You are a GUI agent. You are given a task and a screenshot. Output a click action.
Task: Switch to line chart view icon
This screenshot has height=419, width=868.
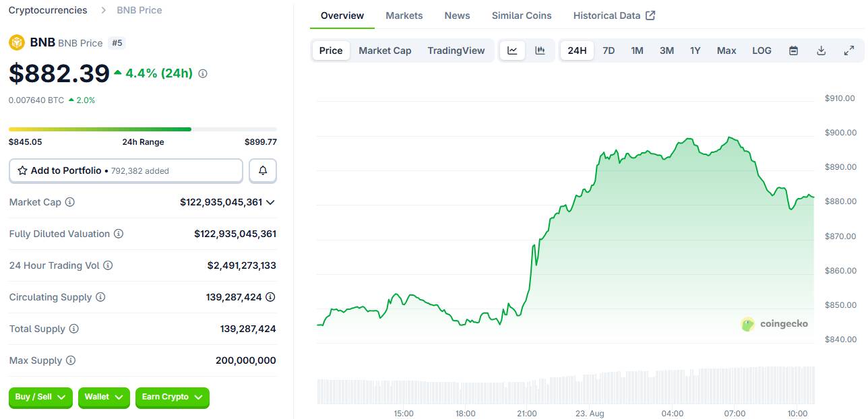[x=512, y=51]
